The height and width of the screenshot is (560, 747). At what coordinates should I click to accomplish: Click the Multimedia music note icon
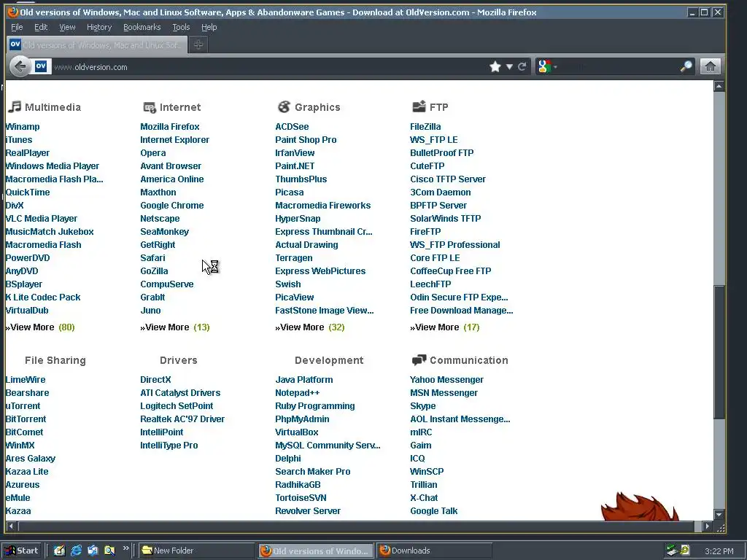click(15, 106)
